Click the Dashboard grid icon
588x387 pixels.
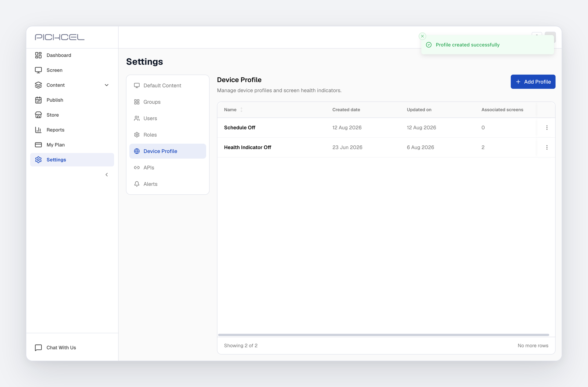pos(38,55)
